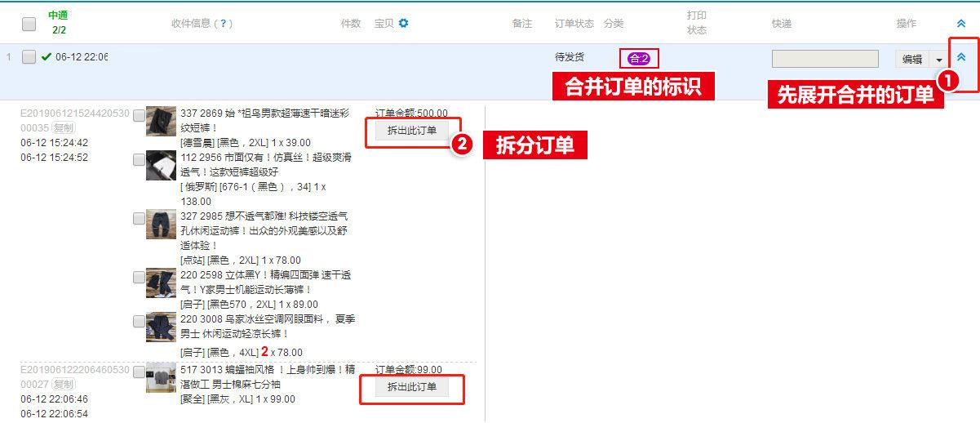The image size is (980, 423).
Task: Tick the checkbox for item 337 2869
Action: tap(139, 116)
